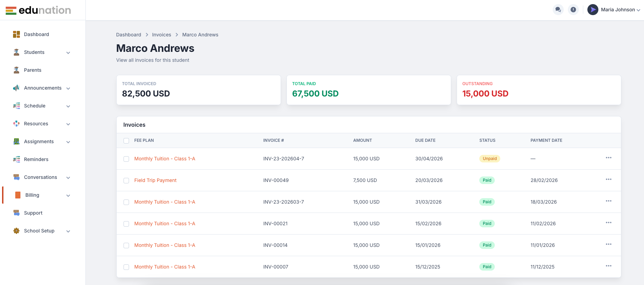
Task: Click the Outstanding 15,000 USD card
Action: (539, 90)
